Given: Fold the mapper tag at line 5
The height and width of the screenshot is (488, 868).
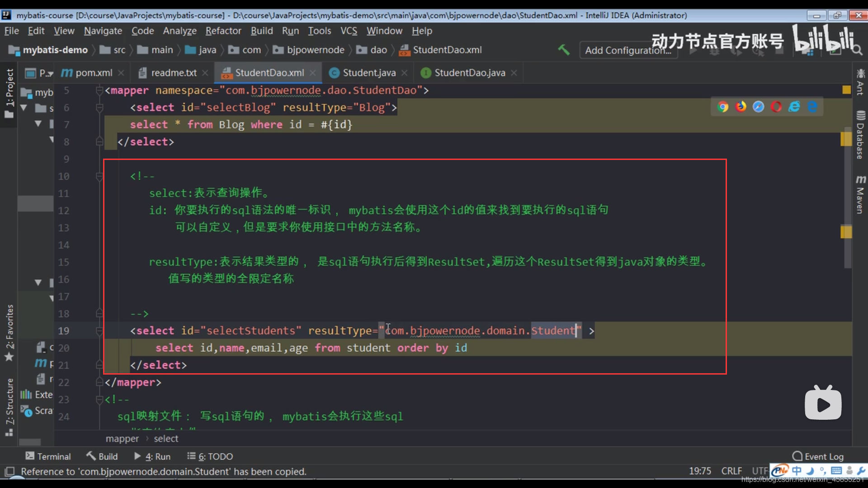Looking at the screenshot, I should click(x=99, y=90).
